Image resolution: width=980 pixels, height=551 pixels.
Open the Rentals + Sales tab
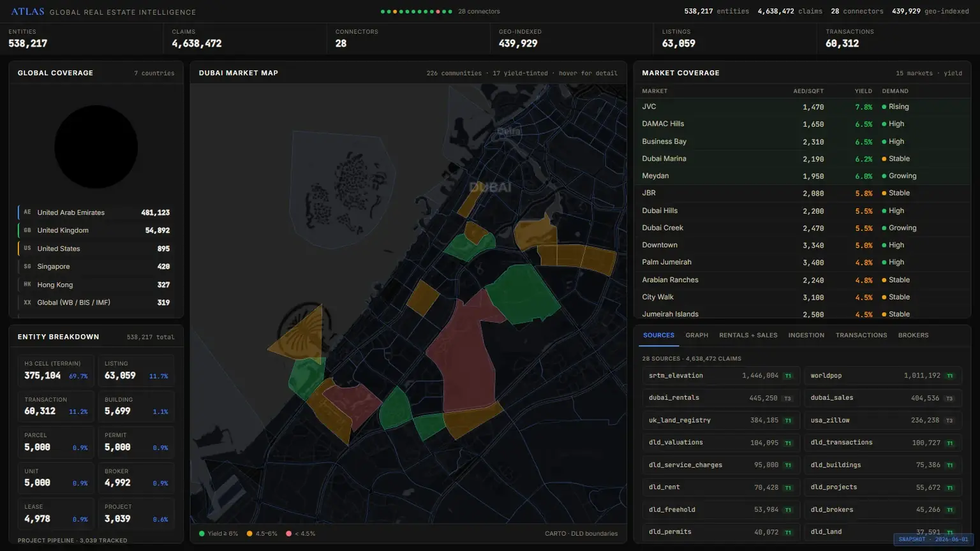tap(748, 335)
